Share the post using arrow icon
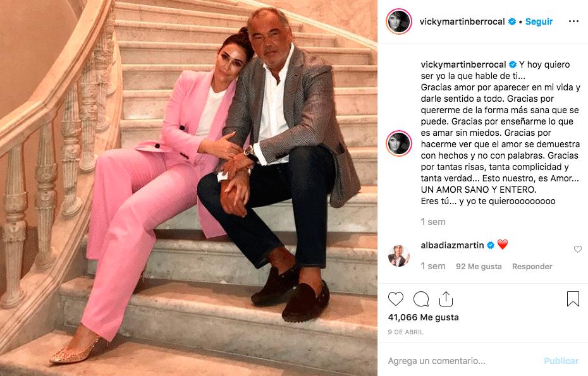588x376 pixels. point(446,299)
